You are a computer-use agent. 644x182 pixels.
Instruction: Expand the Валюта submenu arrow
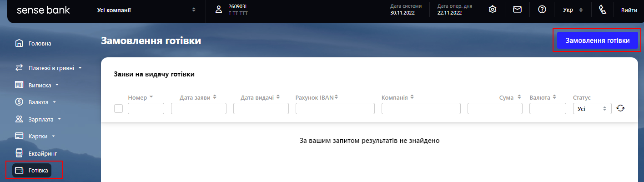pyautogui.click(x=54, y=102)
